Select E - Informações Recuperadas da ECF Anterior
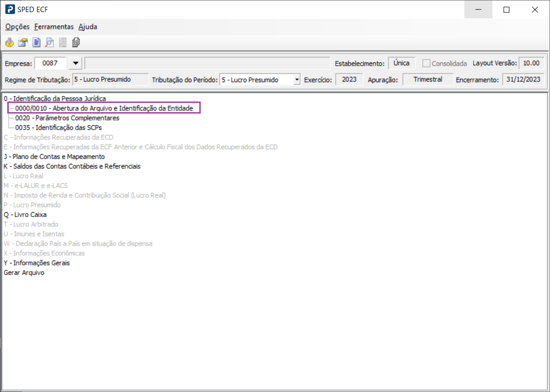The width and height of the screenshot is (550, 392). click(x=141, y=147)
